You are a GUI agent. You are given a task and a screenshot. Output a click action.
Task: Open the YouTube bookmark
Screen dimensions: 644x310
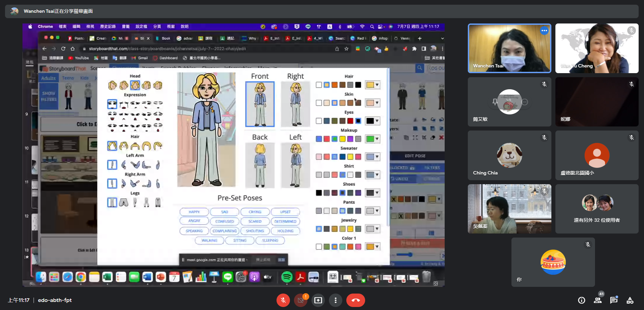79,58
